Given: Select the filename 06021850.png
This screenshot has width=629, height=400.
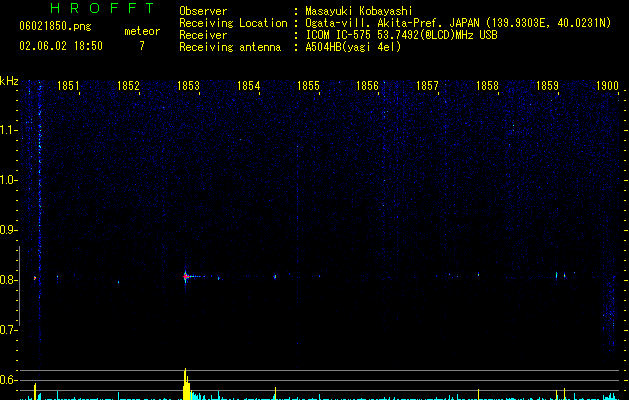Looking at the screenshot, I should [55, 26].
